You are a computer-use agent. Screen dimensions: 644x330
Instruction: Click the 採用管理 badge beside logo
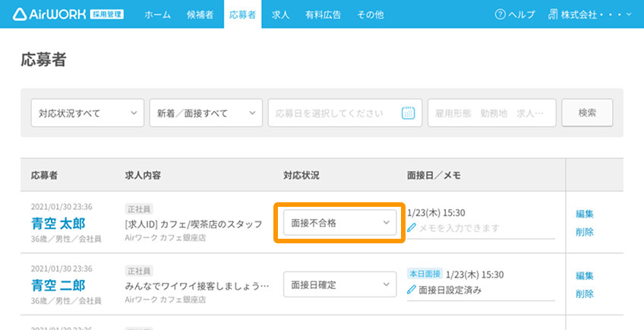(x=107, y=14)
